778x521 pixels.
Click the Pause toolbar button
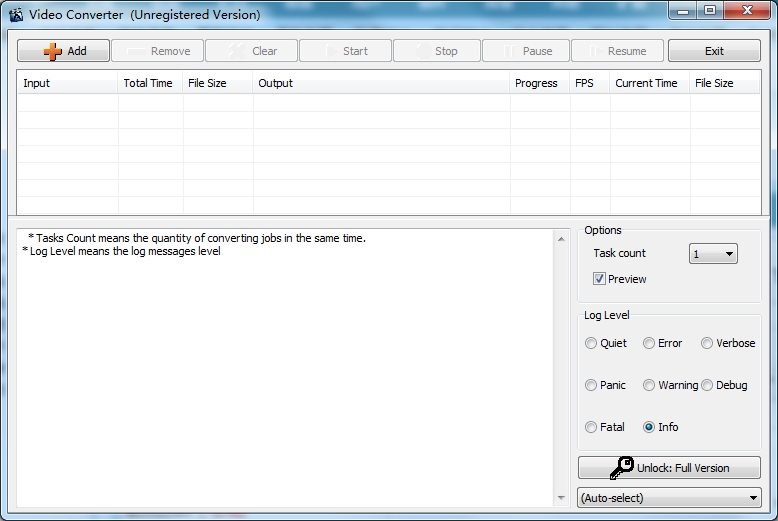click(x=525, y=51)
